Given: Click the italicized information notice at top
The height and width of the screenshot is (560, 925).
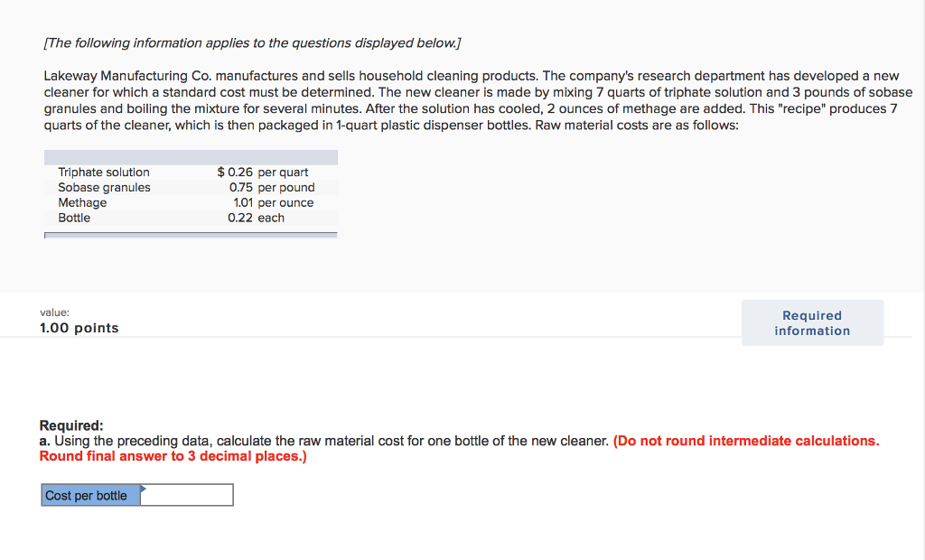Looking at the screenshot, I should point(250,42).
